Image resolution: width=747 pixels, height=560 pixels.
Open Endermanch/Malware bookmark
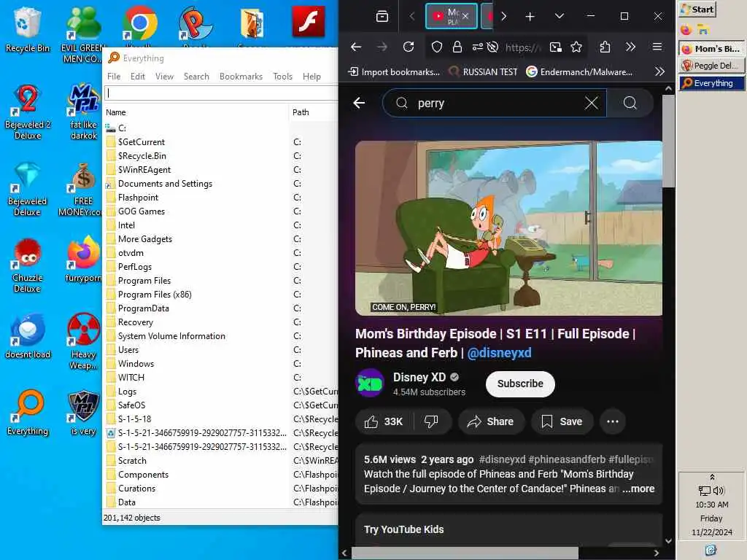pos(580,71)
